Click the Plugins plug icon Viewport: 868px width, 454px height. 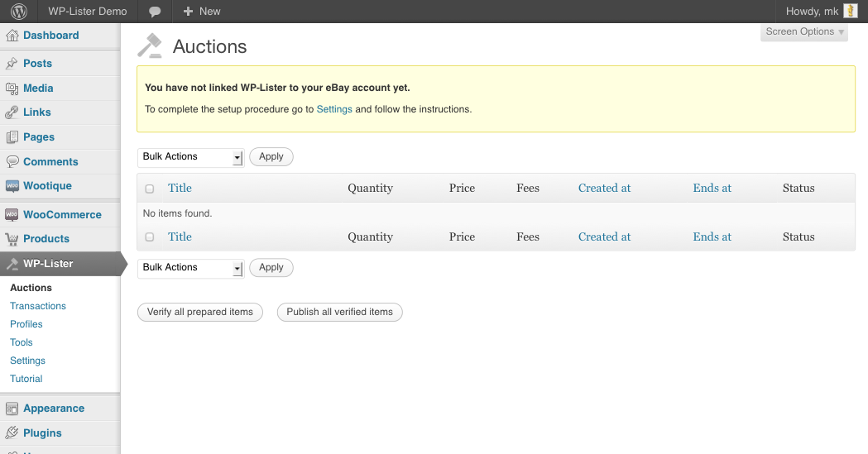[x=12, y=433]
